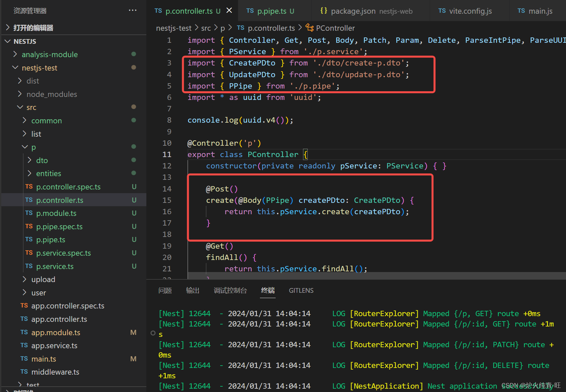566x392 pixels.
Task: Collapse the src folder
Action: 20,107
